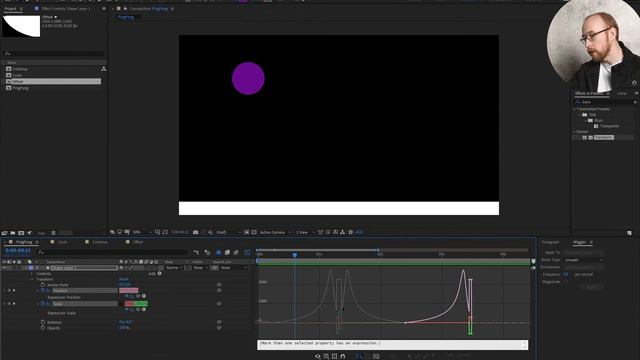Collapse the Transform group
Image resolution: width=640 pixels, height=360 pixels.
pos(33,279)
